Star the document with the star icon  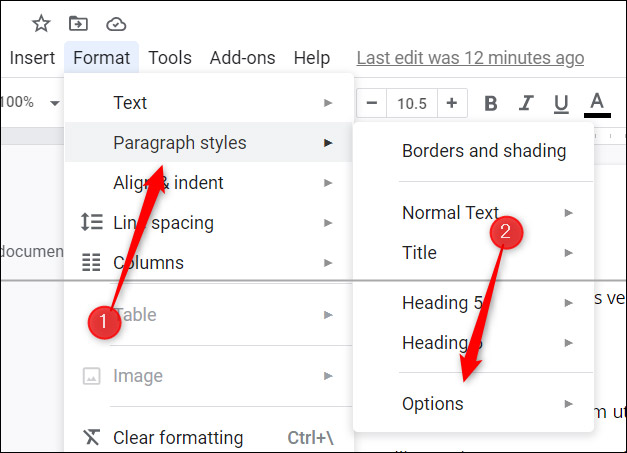[x=41, y=23]
